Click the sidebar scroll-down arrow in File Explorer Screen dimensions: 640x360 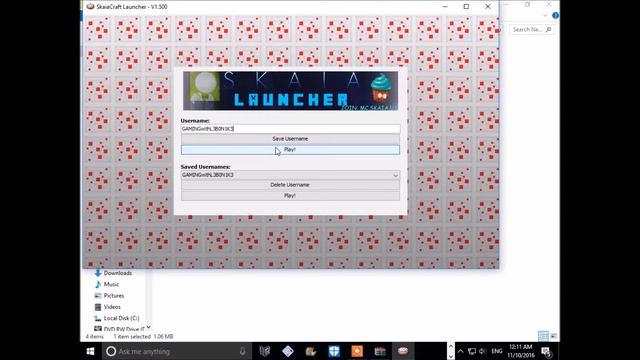click(148, 327)
